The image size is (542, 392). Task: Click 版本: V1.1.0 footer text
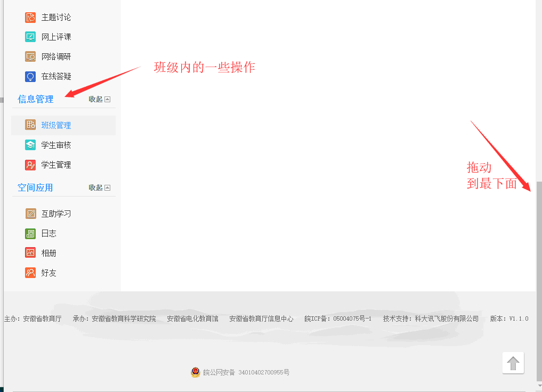coord(509,318)
